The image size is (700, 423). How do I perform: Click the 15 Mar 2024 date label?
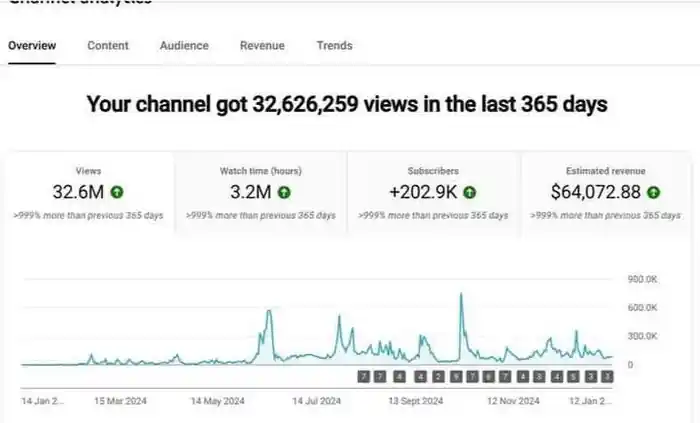tap(121, 401)
